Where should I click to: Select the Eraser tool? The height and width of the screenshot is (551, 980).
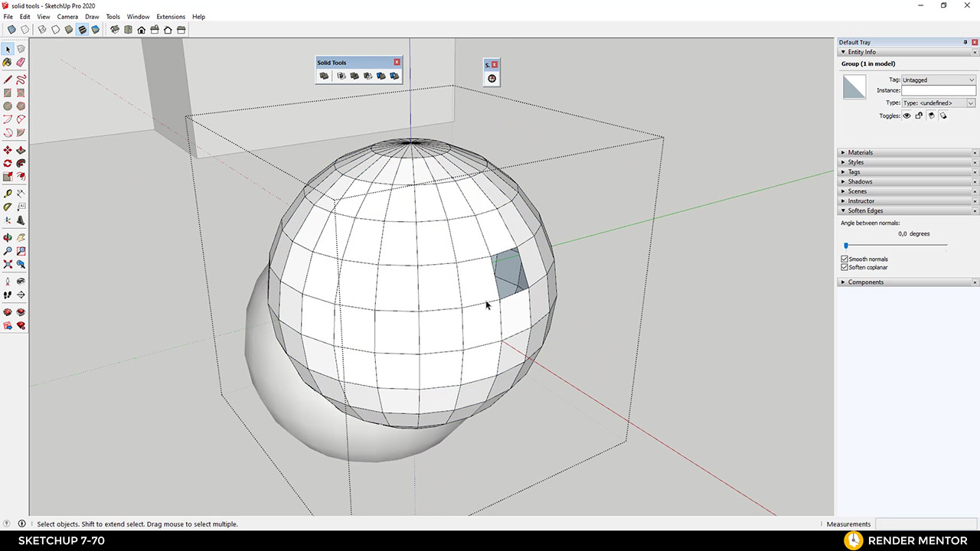[x=21, y=63]
